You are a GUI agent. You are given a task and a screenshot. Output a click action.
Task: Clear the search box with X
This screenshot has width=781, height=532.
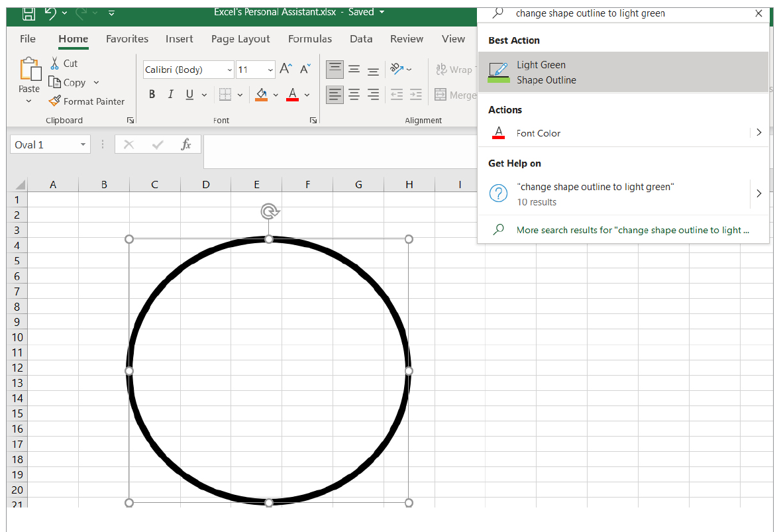tap(758, 13)
